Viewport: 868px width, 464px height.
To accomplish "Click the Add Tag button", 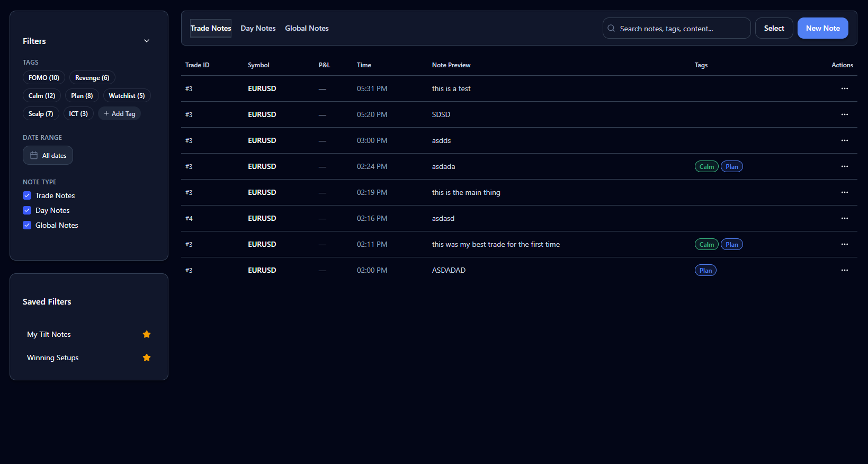I will [119, 114].
